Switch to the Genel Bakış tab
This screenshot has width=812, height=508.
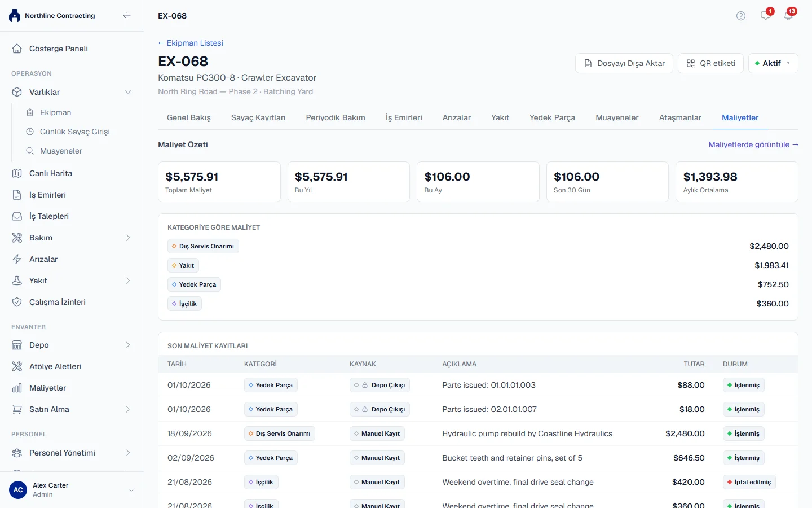189,117
